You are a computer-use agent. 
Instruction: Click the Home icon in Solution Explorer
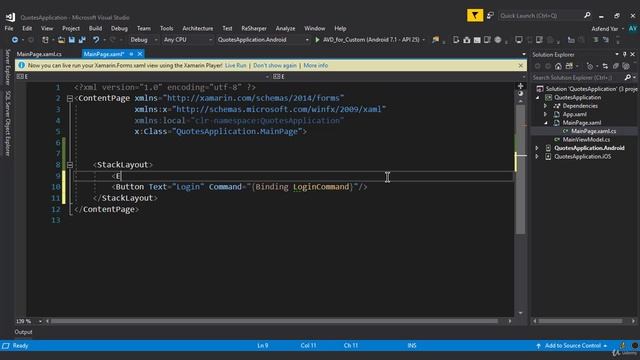(x=558, y=66)
